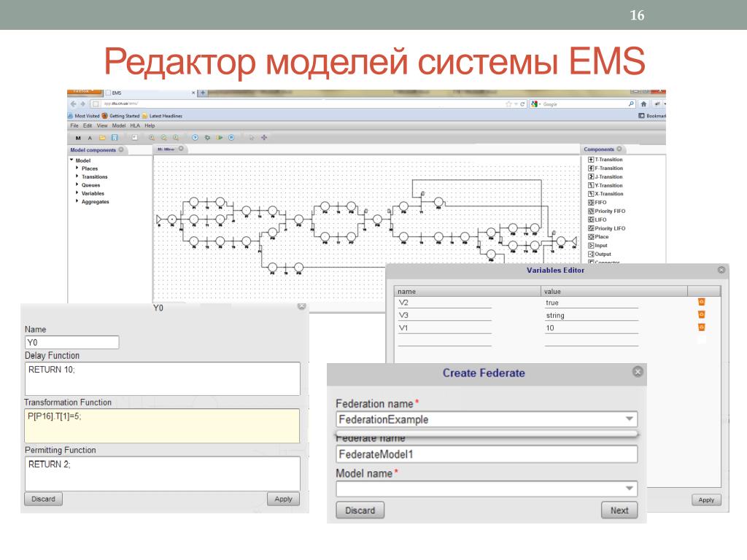Open the File menu
Screen dimensions: 747x560
pyautogui.click(x=74, y=125)
